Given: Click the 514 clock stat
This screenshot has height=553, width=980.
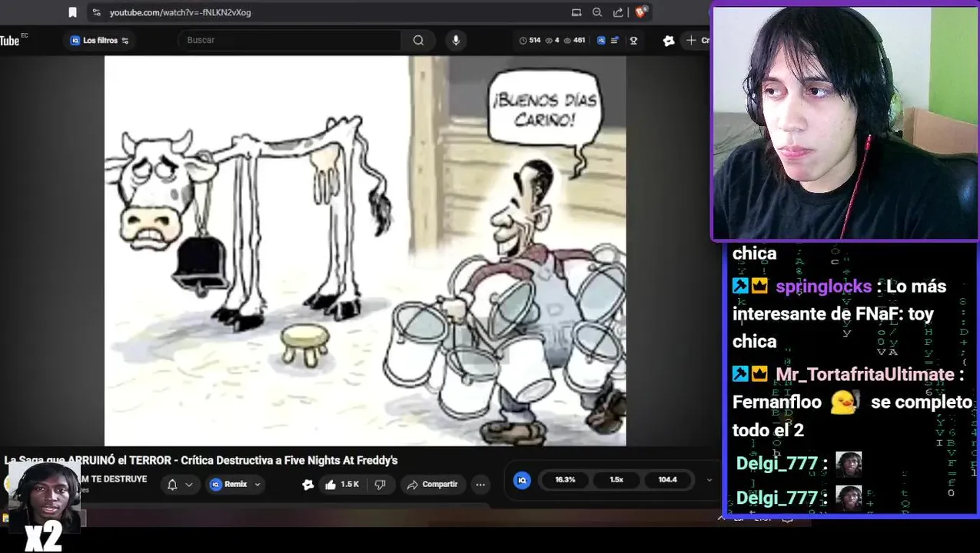Looking at the screenshot, I should coord(530,40).
